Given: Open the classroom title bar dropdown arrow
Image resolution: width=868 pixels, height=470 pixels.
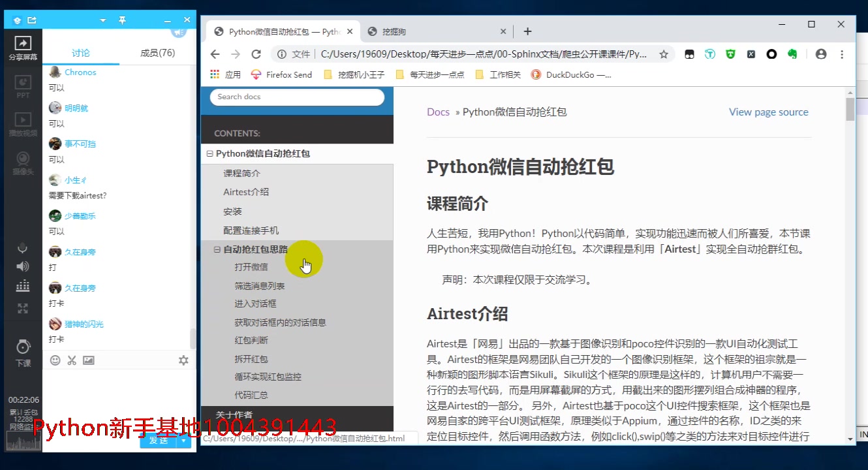Looking at the screenshot, I should pos(102,20).
